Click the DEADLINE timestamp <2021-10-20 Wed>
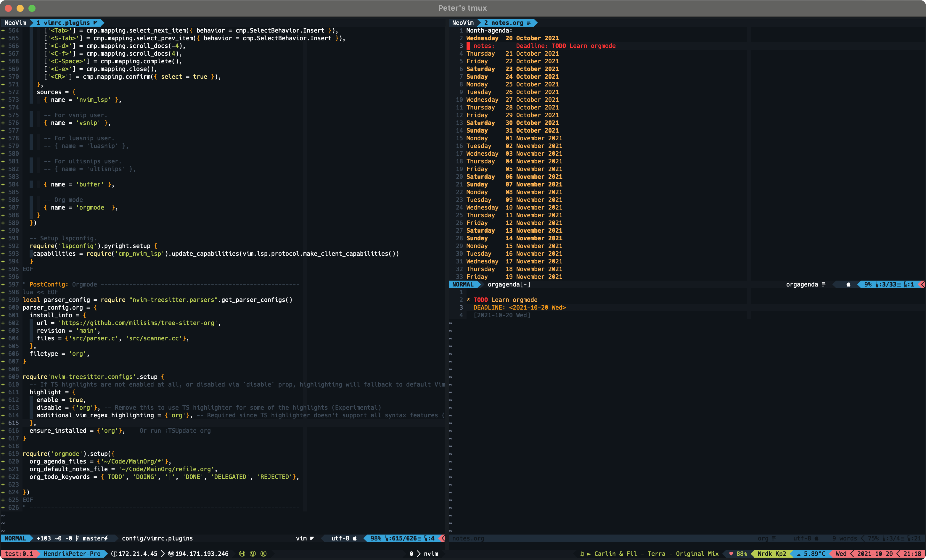 click(537, 308)
